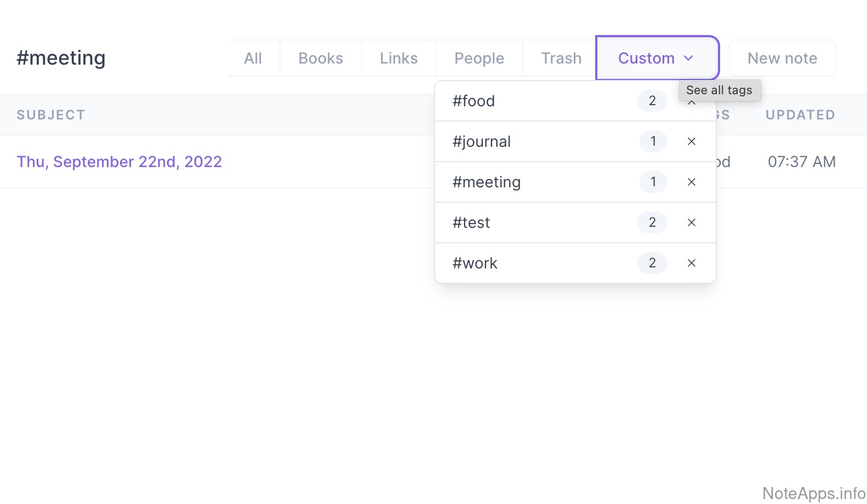
Task: Select the #food tag from dropdown
Action: [x=474, y=101]
